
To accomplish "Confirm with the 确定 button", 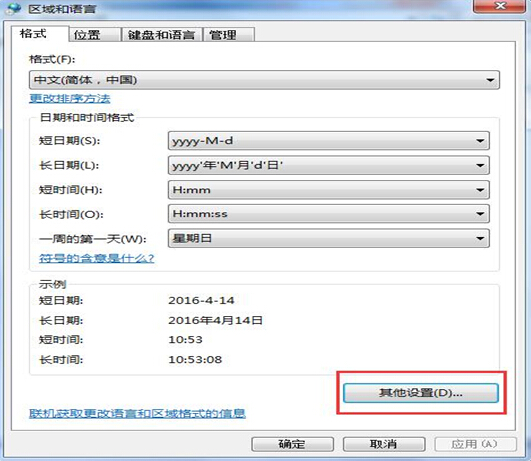I will click(292, 444).
